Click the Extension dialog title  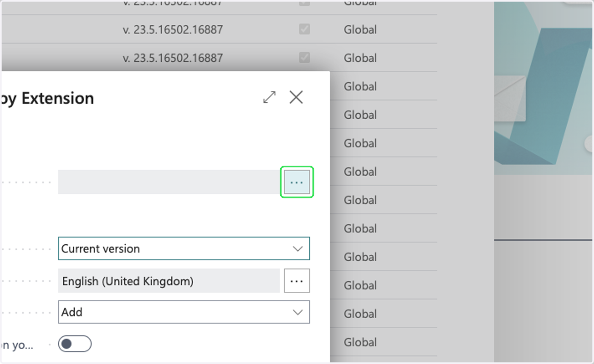(x=48, y=98)
